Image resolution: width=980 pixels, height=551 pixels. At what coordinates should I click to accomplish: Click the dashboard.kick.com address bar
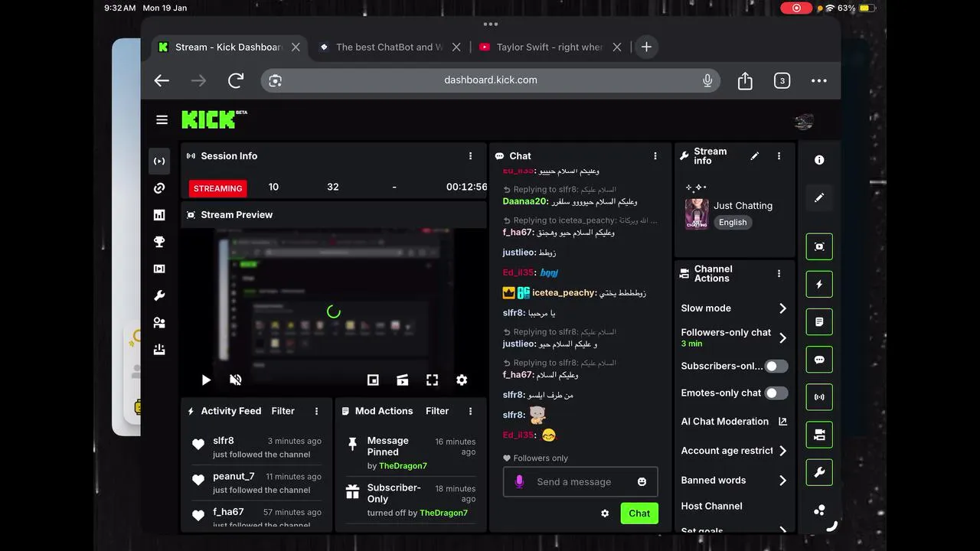coord(491,80)
